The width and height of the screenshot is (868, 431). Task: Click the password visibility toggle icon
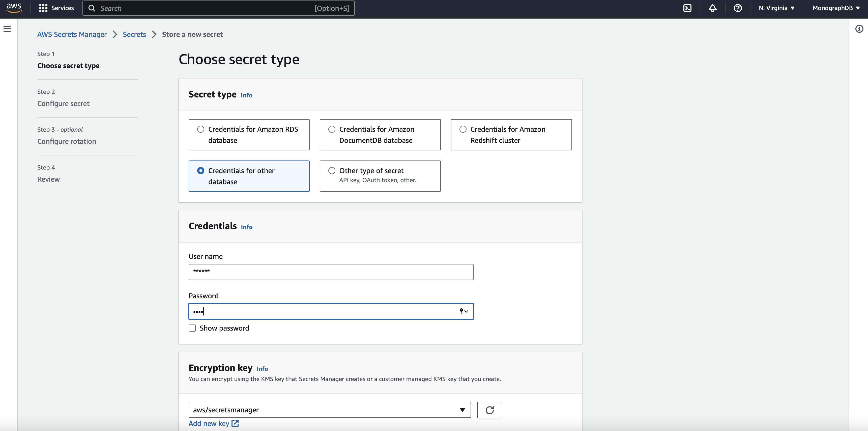(462, 311)
